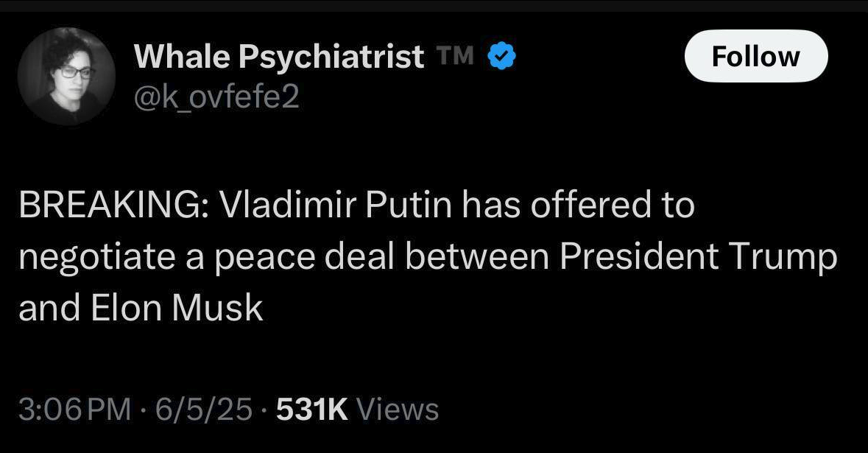Click the Follow button
This screenshot has width=868, height=453.
pyautogui.click(x=755, y=56)
